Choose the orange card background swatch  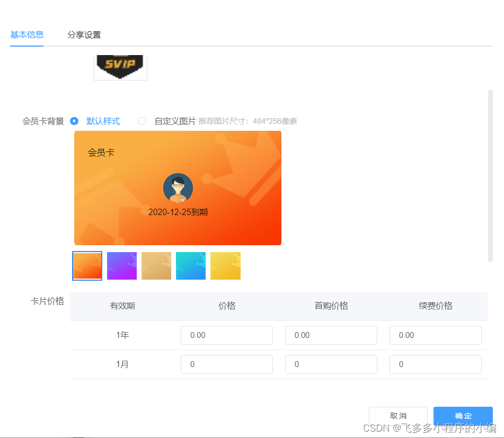(x=87, y=266)
